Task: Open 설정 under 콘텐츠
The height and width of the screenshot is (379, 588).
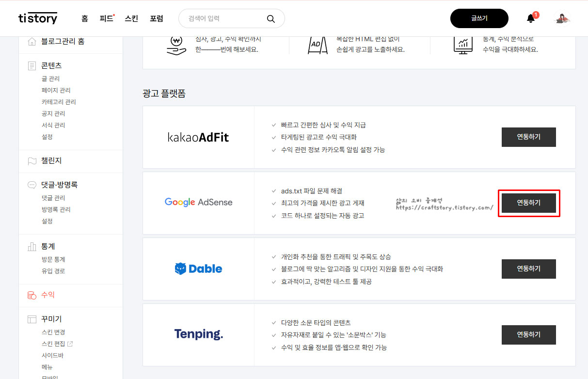Action: pyautogui.click(x=47, y=137)
